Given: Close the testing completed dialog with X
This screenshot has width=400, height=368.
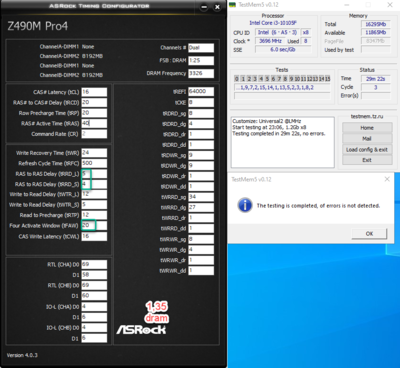Looking at the screenshot, I should pos(387,179).
